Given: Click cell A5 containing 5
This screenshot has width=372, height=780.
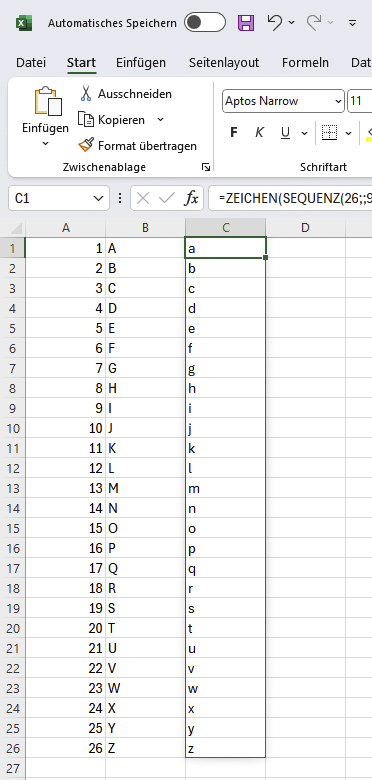Looking at the screenshot, I should point(65,328).
